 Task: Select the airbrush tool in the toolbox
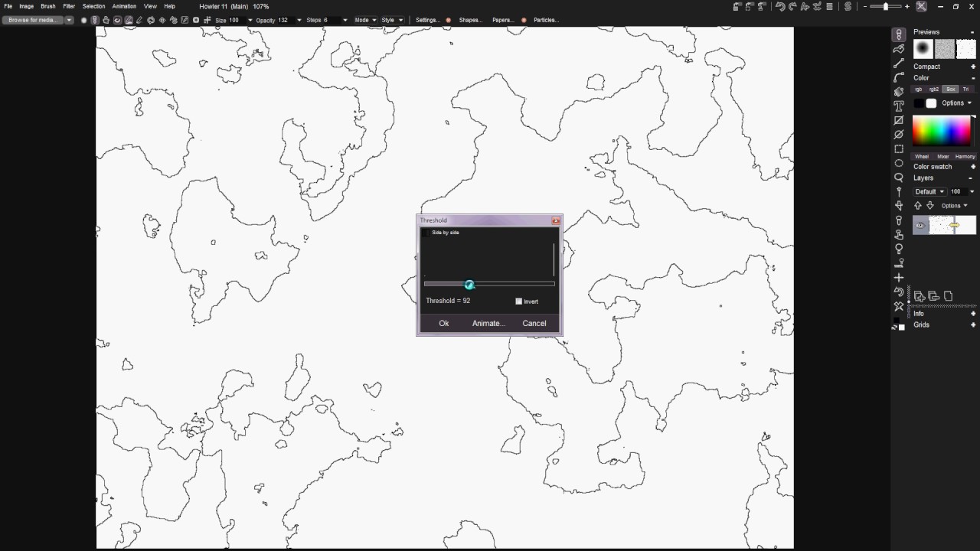tap(899, 49)
